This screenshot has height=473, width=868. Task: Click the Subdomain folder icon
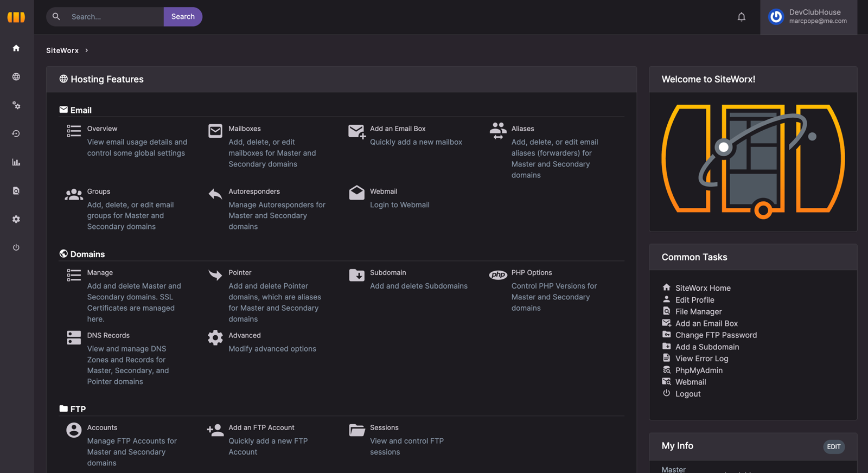357,275
